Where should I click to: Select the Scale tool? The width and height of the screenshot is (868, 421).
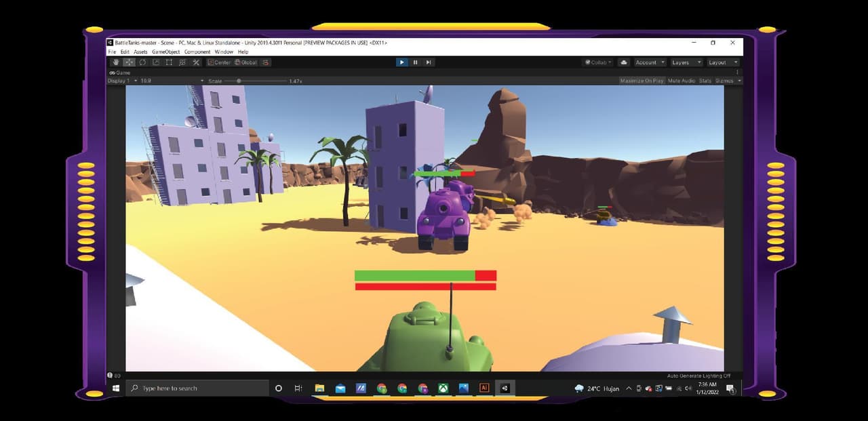156,62
